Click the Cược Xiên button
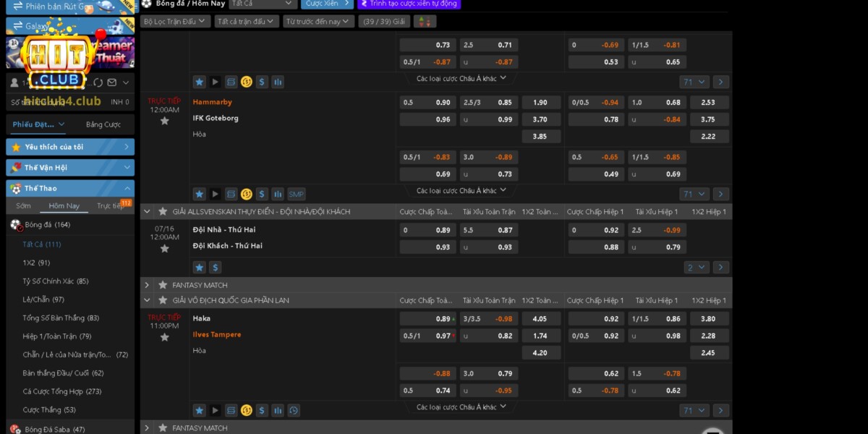Image resolution: width=868 pixels, height=434 pixels. coord(326,4)
